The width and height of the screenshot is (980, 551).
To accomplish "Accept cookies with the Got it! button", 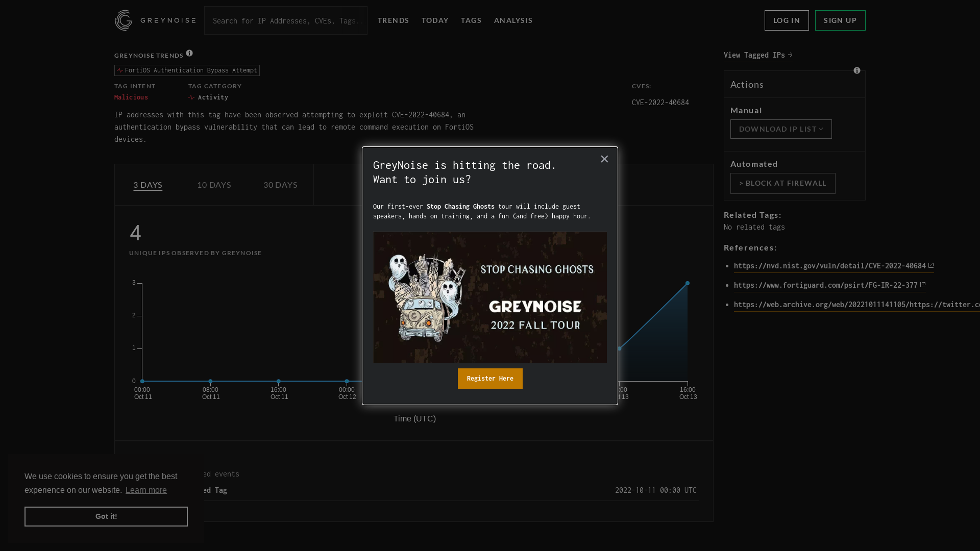I will [x=106, y=516].
